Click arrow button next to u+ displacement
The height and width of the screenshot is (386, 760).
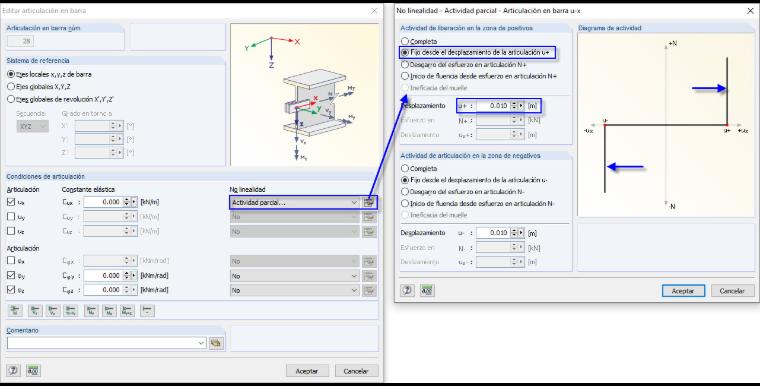pyautogui.click(x=521, y=105)
